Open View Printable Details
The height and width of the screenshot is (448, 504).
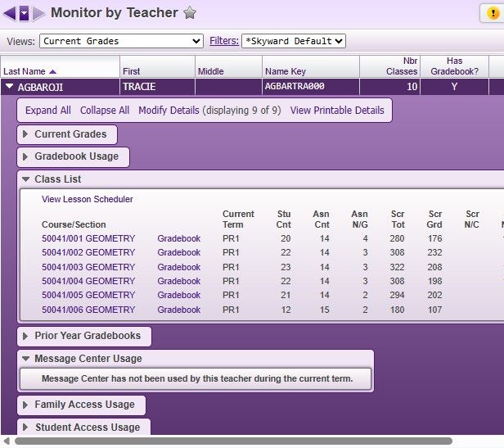tap(337, 111)
